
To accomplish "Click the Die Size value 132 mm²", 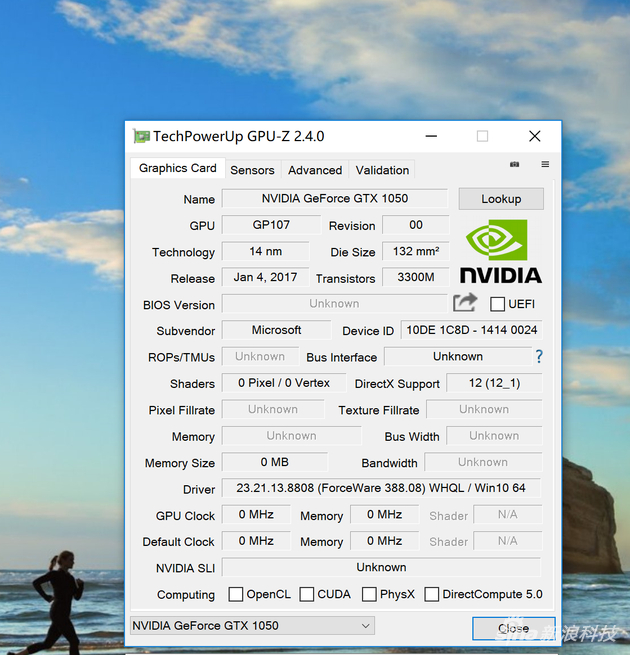I will (416, 251).
